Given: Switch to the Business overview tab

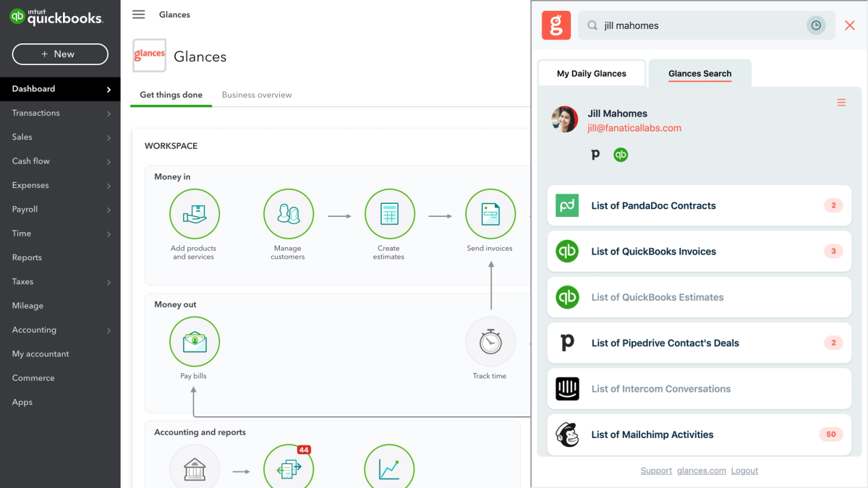Looking at the screenshot, I should click(257, 95).
